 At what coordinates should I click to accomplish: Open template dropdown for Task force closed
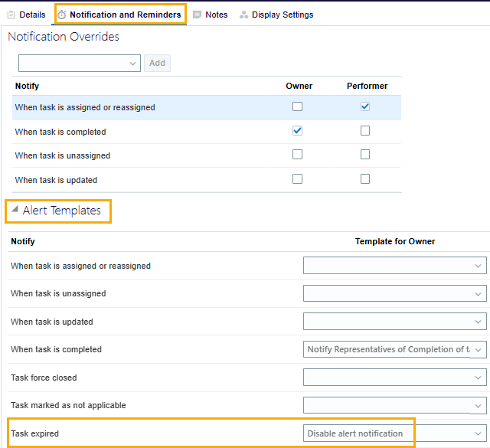coord(395,378)
